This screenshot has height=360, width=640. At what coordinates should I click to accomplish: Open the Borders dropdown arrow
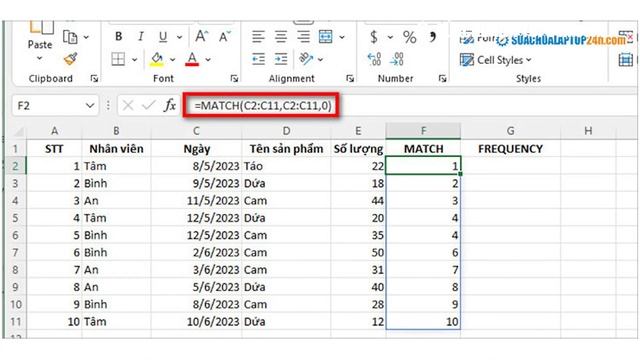pos(134,60)
